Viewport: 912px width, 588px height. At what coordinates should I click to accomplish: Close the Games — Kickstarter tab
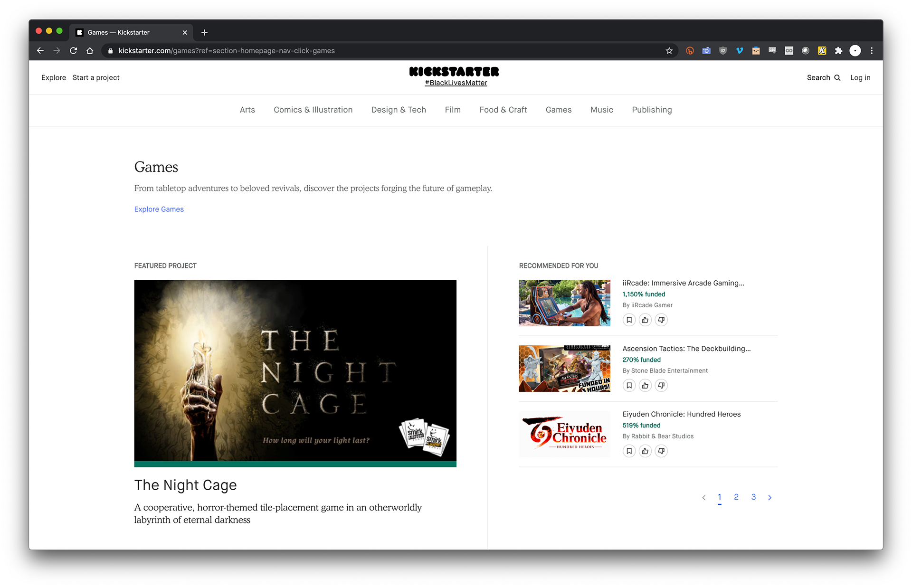pyautogui.click(x=185, y=32)
